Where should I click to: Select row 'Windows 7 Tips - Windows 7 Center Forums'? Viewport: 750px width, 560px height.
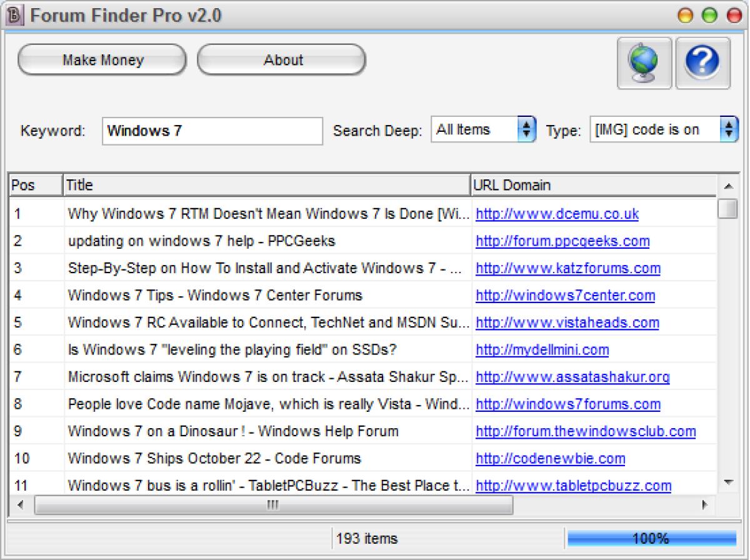tap(364, 296)
